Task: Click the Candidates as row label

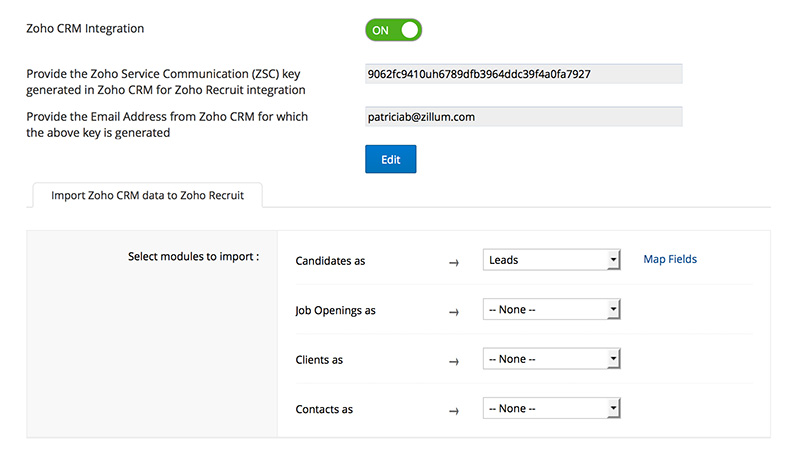Action: (x=331, y=261)
